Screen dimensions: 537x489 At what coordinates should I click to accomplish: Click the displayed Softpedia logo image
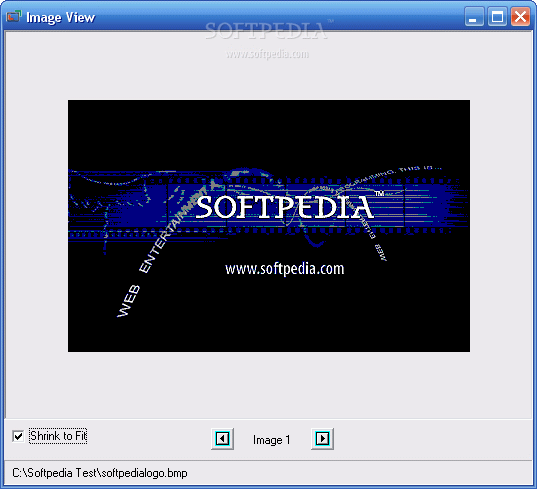point(269,226)
